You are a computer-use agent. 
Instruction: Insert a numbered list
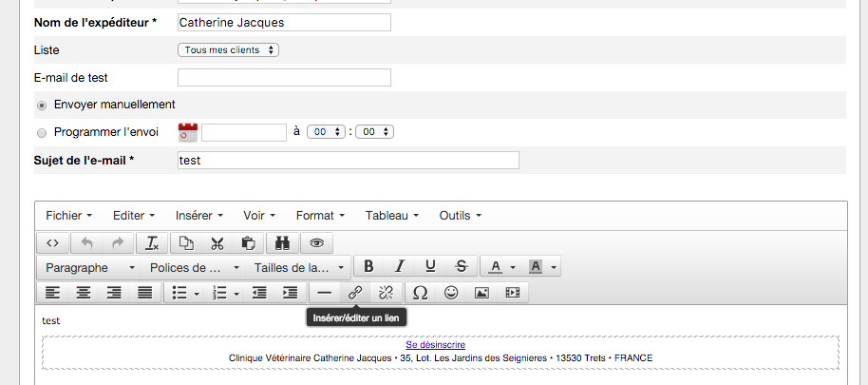coord(219,293)
